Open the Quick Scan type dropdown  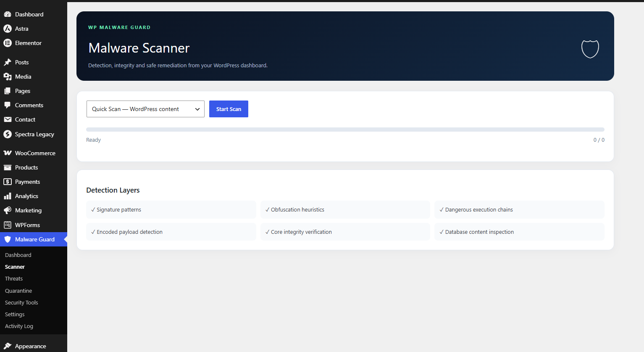pyautogui.click(x=145, y=109)
